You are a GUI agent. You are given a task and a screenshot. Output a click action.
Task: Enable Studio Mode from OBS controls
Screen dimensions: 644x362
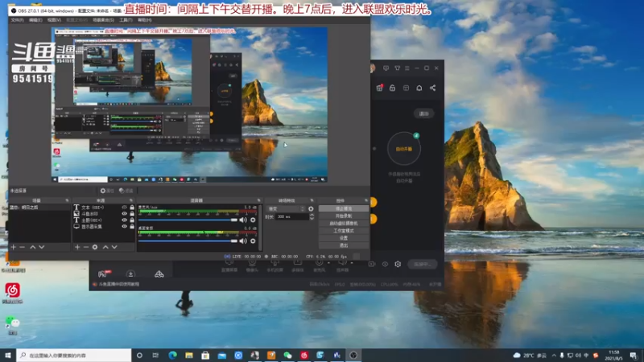pyautogui.click(x=344, y=231)
